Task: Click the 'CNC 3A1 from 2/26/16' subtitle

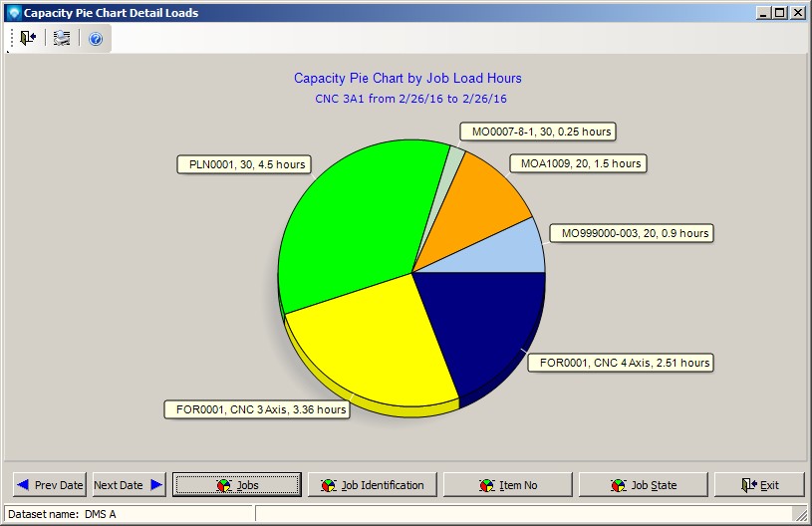Action: point(410,99)
